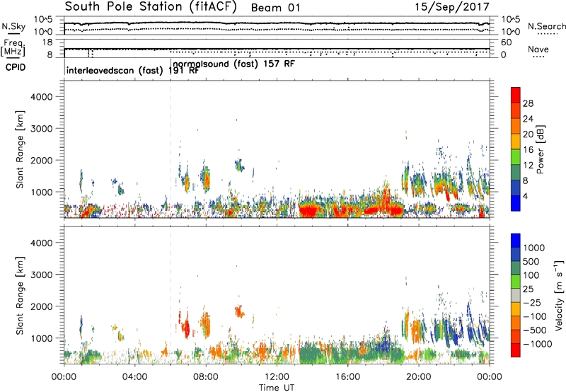Click the '16' power scale value
Screen dimensions: 566x392
coord(528,150)
